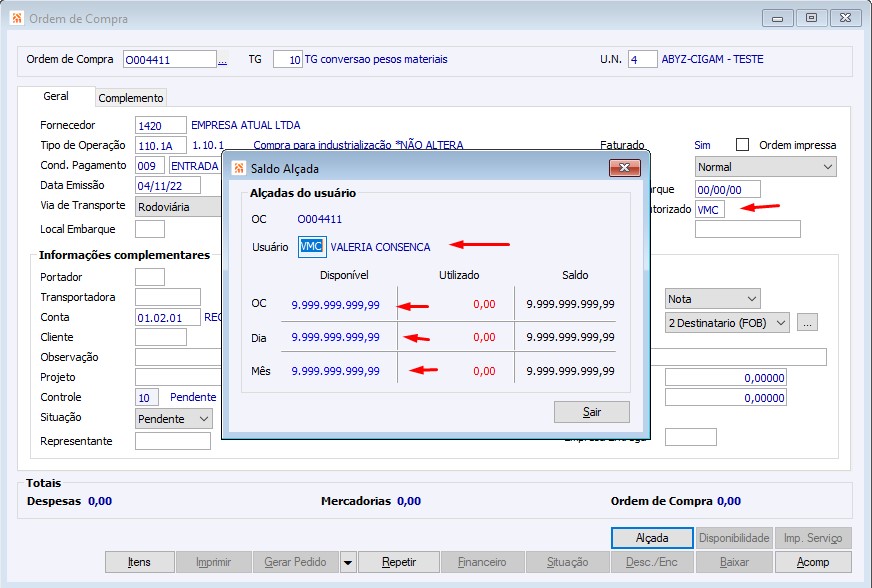Click the Conta field 01.02.01

(168, 317)
